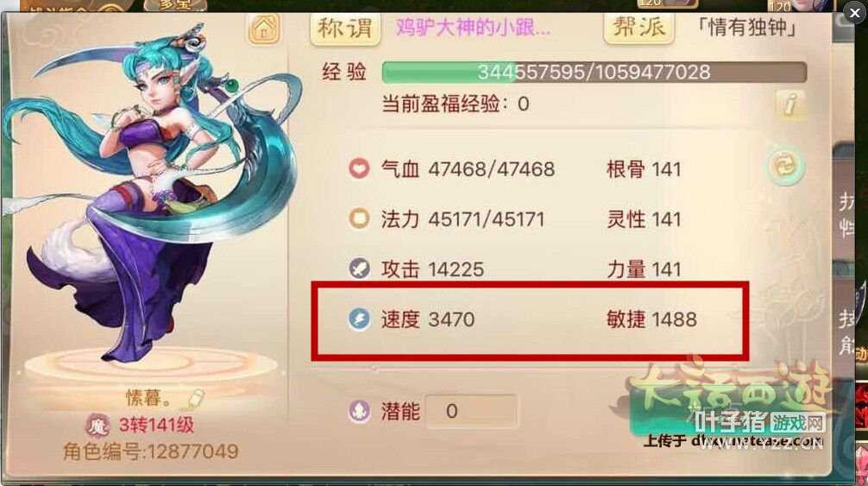Close the character panel with X
The image size is (868, 486).
(853, 13)
